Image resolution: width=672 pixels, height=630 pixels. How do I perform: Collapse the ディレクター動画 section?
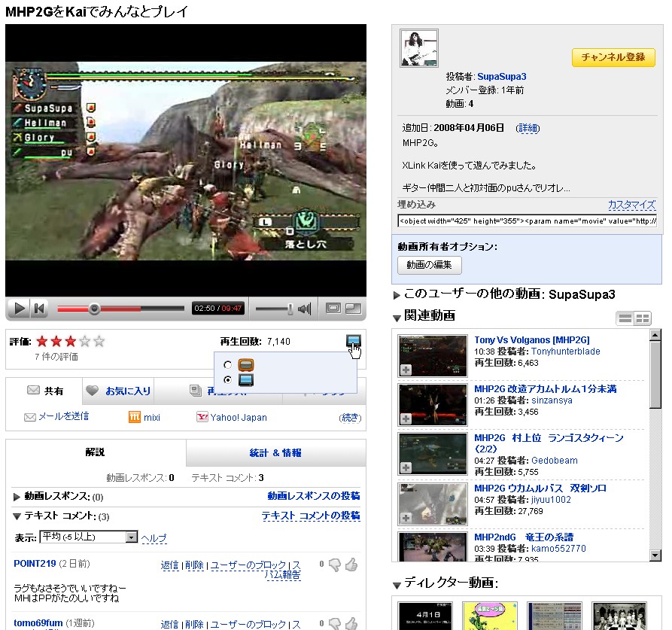(x=397, y=585)
